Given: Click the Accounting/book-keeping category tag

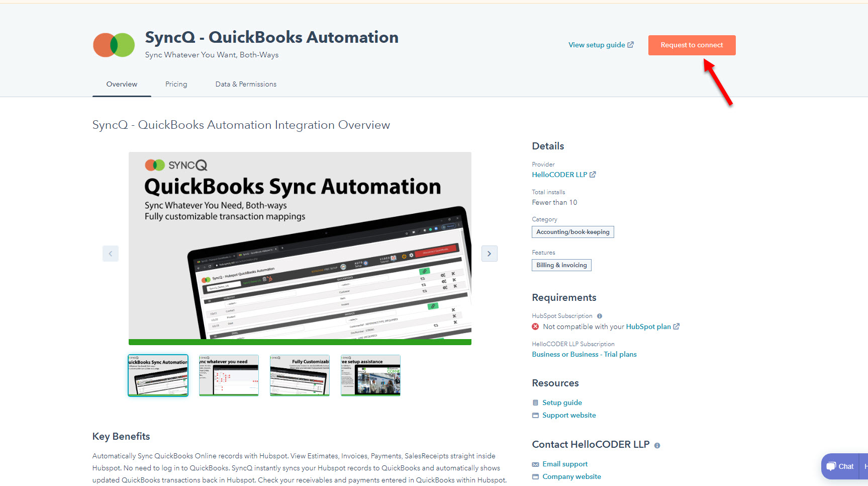Looking at the screenshot, I should (572, 231).
